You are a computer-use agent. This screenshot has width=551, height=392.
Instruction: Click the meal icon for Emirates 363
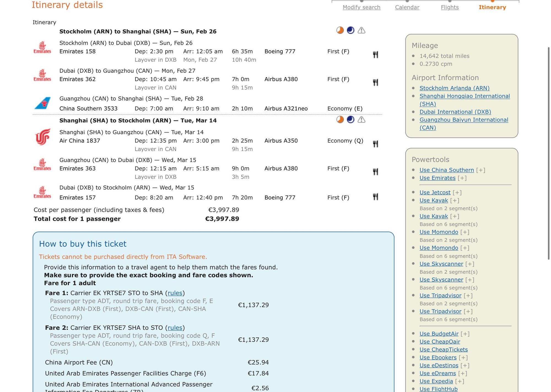[x=376, y=172]
